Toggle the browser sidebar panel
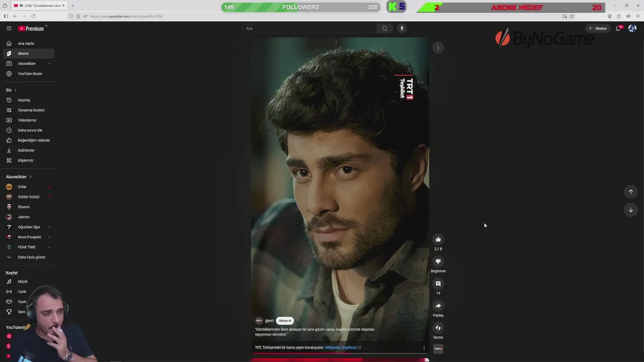This screenshot has height=362, width=644. (6, 16)
